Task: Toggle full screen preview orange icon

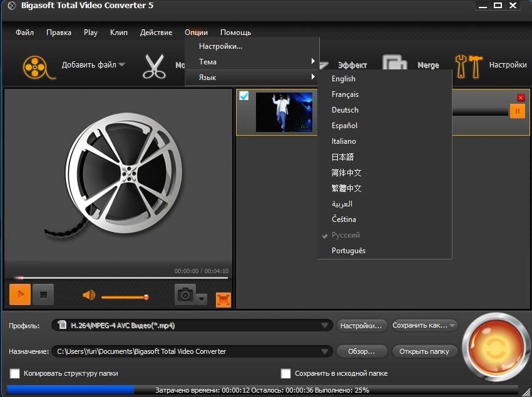Action: click(x=223, y=300)
